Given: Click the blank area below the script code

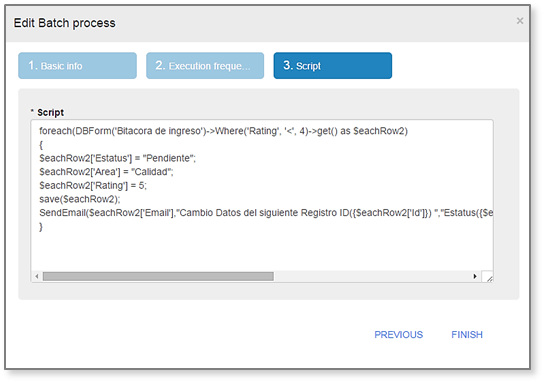Looking at the screenshot, I should tap(262, 252).
